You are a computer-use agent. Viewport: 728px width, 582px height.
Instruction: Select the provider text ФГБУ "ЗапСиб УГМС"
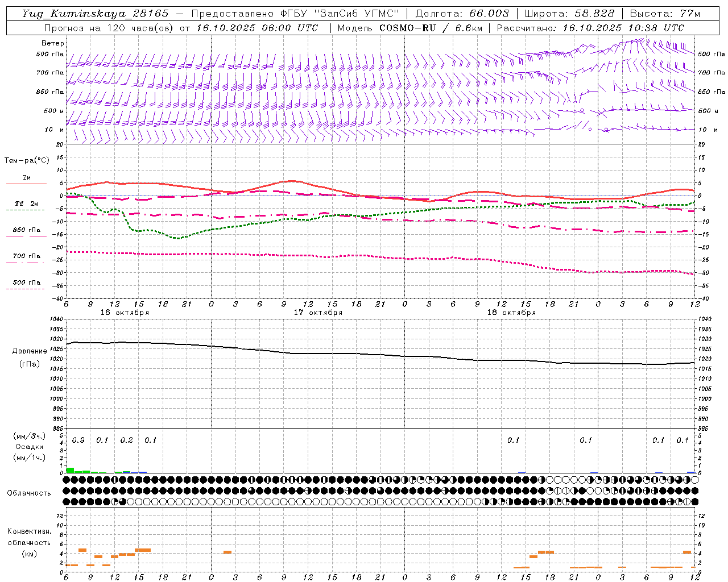click(x=340, y=14)
